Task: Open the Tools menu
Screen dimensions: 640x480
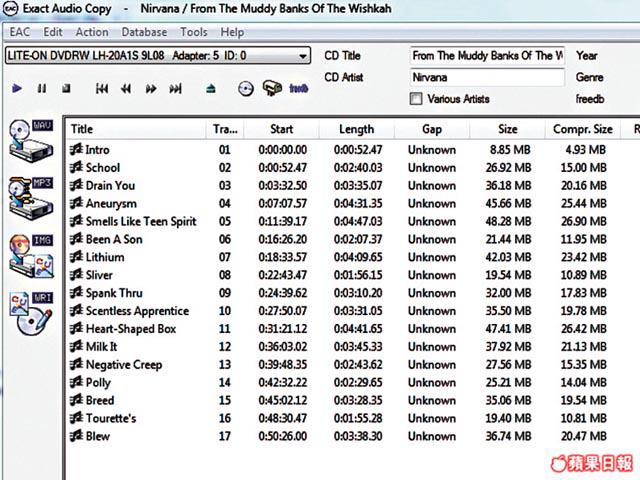Action: (x=194, y=32)
